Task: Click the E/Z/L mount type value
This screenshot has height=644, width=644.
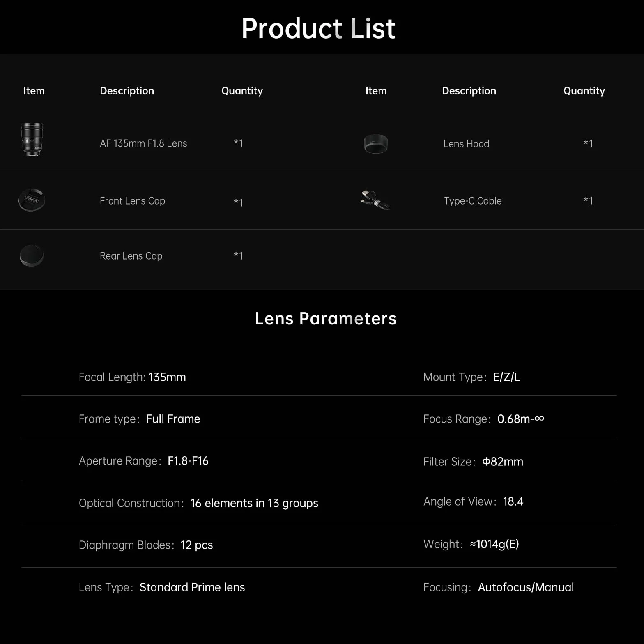Action: pos(506,377)
